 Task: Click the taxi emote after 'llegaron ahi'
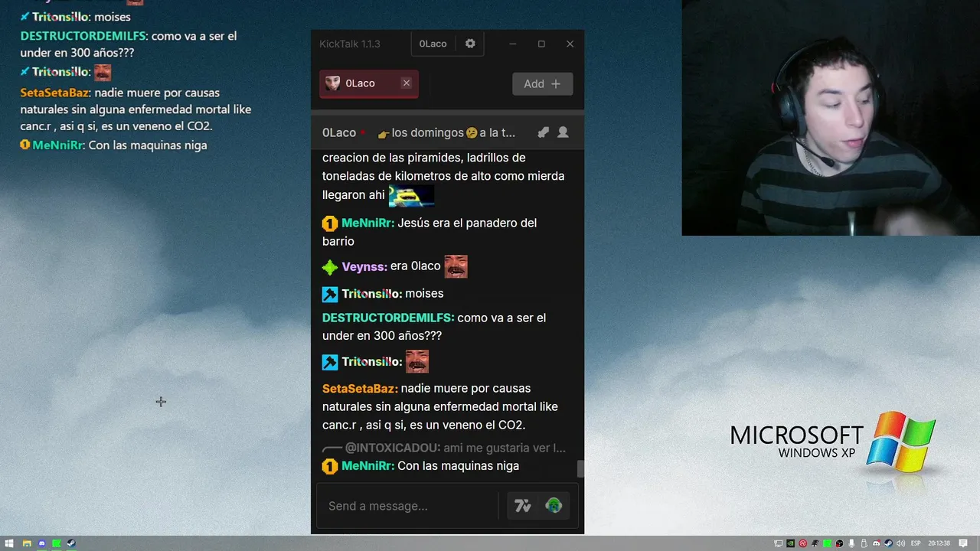click(411, 195)
